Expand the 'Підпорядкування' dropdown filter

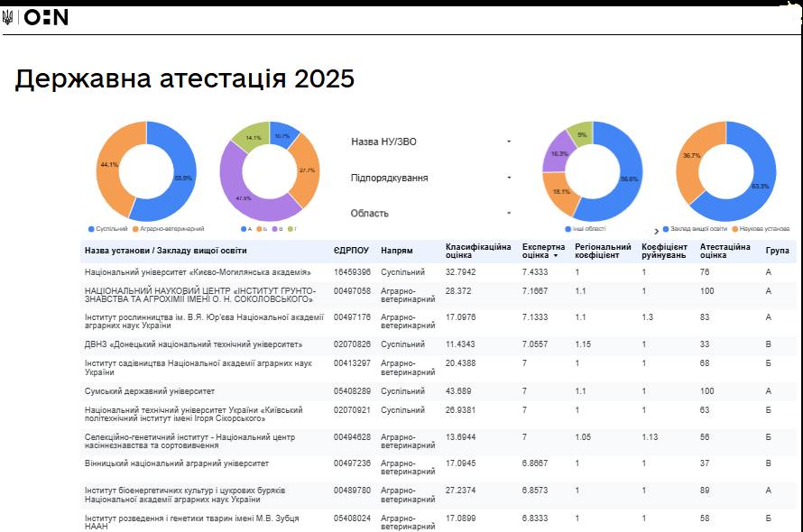point(431,178)
